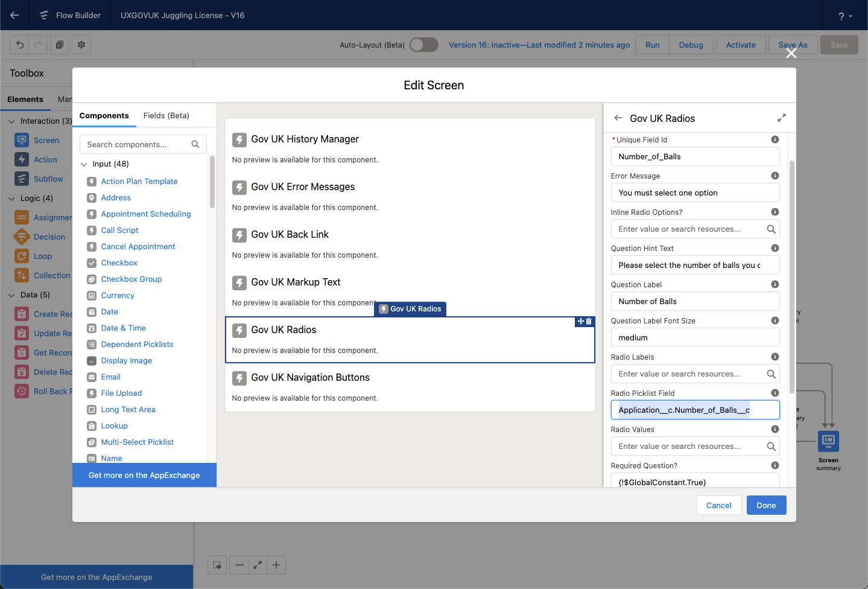Click inside the Error Message input field

point(694,193)
